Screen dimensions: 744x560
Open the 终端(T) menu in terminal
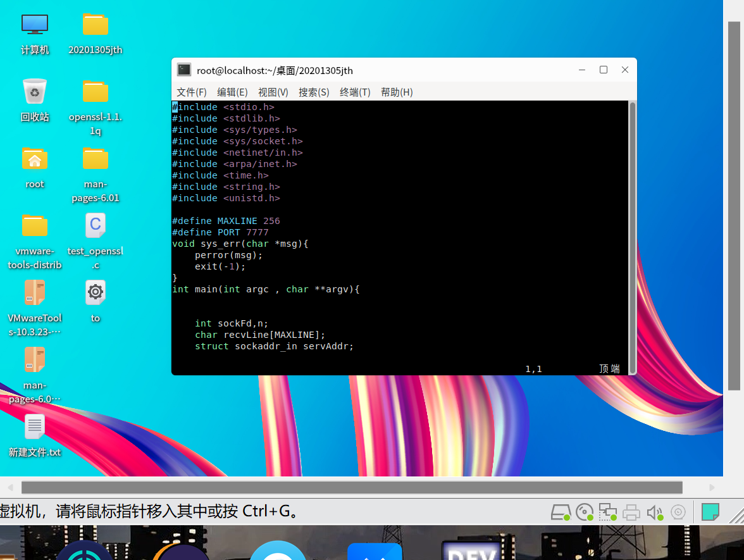coord(355,92)
